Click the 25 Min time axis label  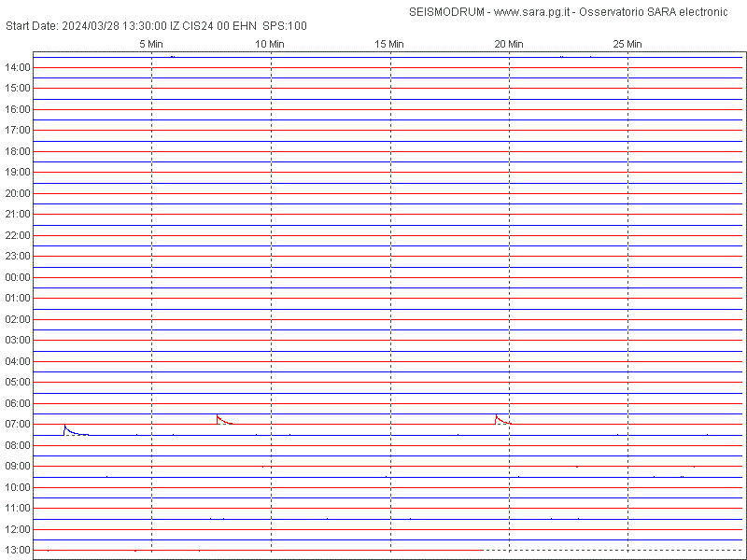coord(627,44)
